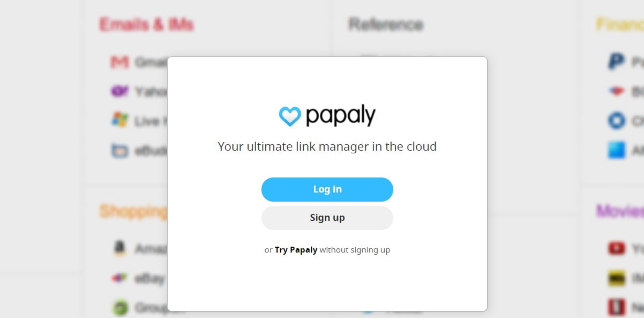Image resolution: width=644 pixels, height=318 pixels.
Task: Click the blue Chase icon
Action: (x=616, y=120)
